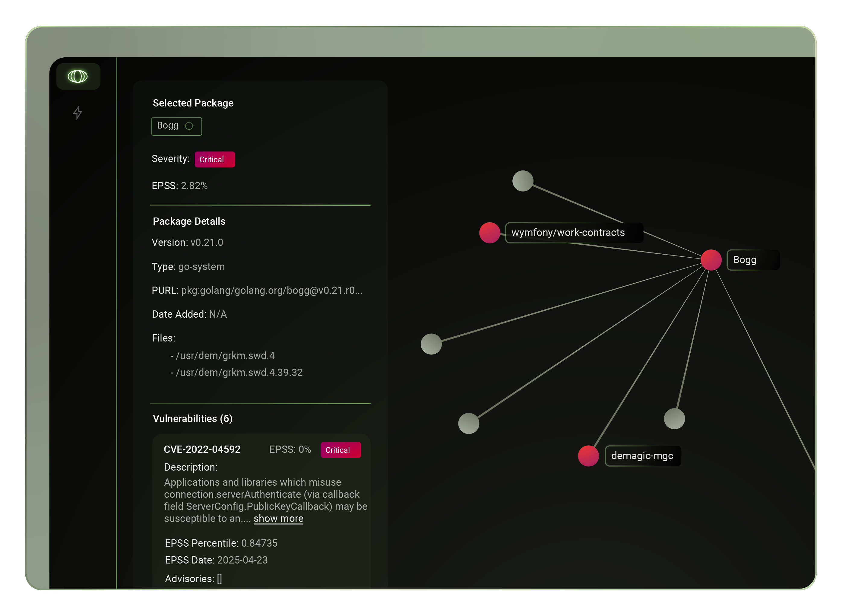Select the red Bogg node in graph
The height and width of the screenshot is (616, 842).
coord(711,260)
